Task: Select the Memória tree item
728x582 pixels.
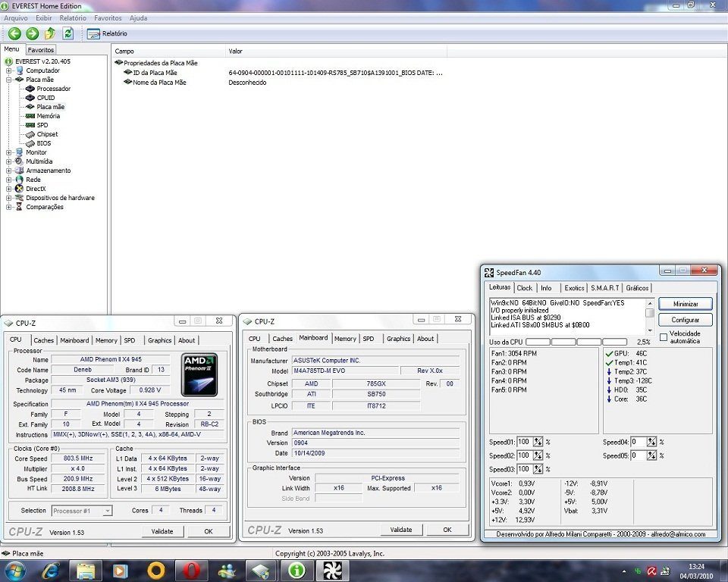Action: [49, 116]
